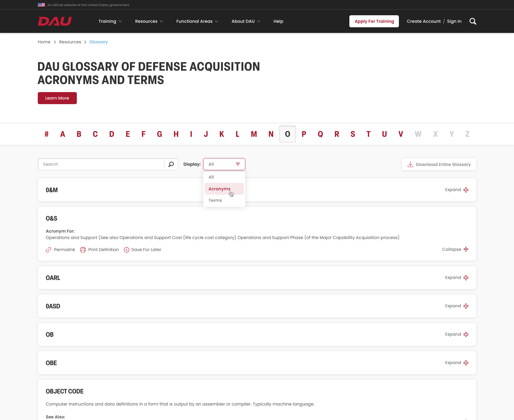Click the DAU logo
Image resolution: width=514 pixels, height=420 pixels.
coord(55,21)
